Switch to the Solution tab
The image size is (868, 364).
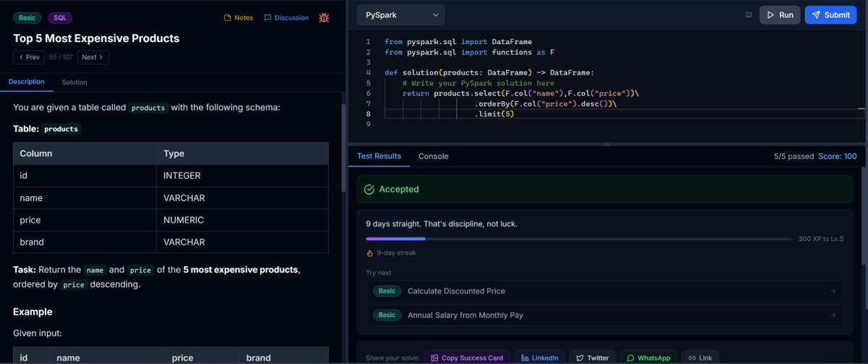[74, 82]
